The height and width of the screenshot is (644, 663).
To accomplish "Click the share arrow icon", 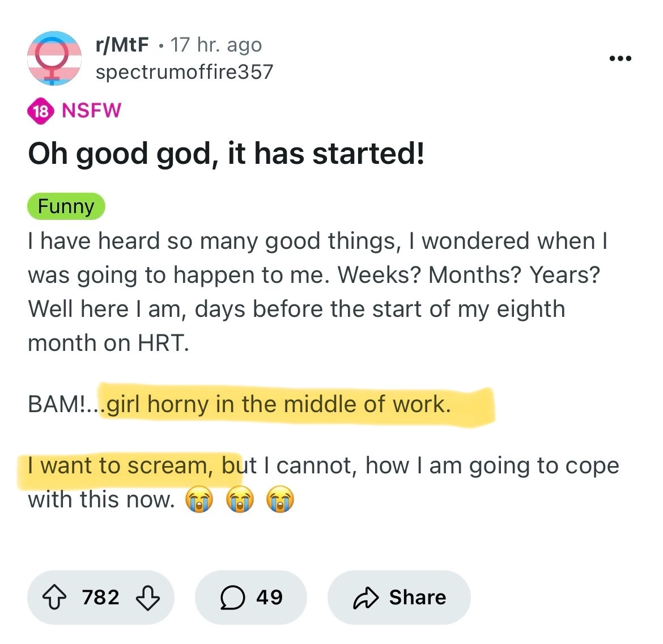I will pyautogui.click(x=365, y=598).
